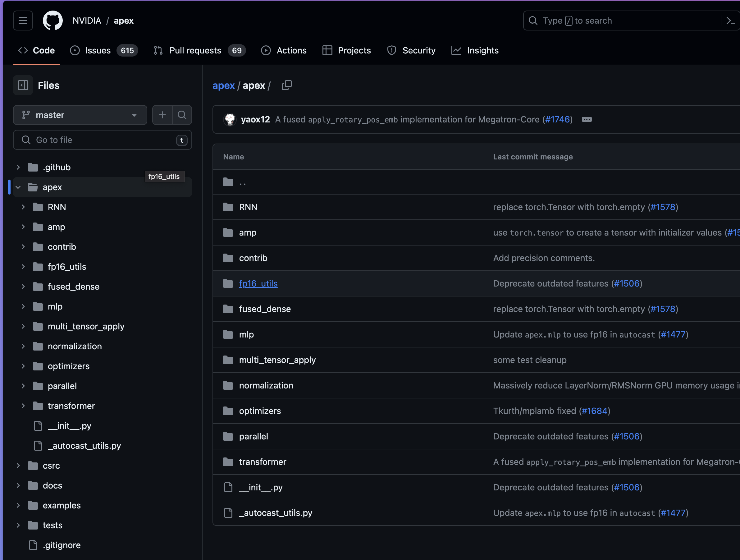The width and height of the screenshot is (740, 560).
Task: Copy the path with the copy icon
Action: [x=287, y=85]
